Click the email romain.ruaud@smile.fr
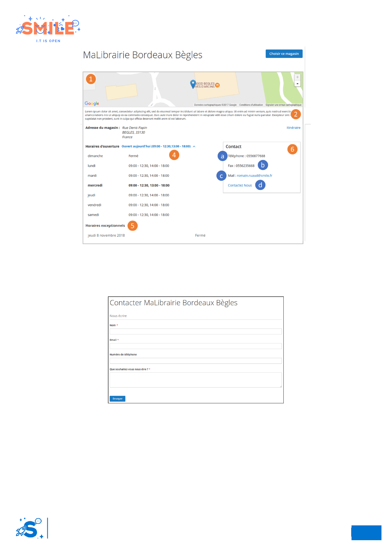This screenshot has width=392, height=554. [254, 176]
